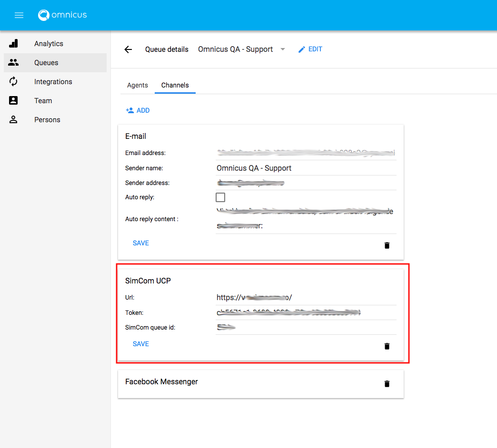Open the Persons section
Image resolution: width=497 pixels, height=448 pixels.
(x=47, y=120)
